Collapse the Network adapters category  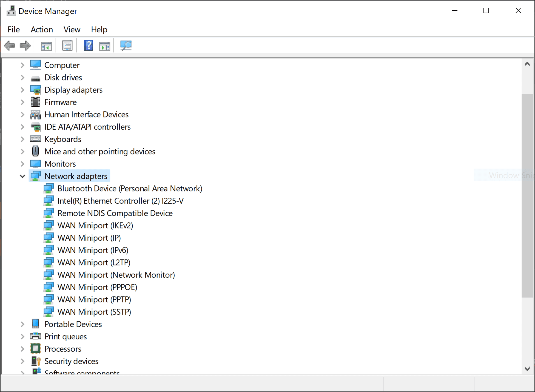point(22,176)
